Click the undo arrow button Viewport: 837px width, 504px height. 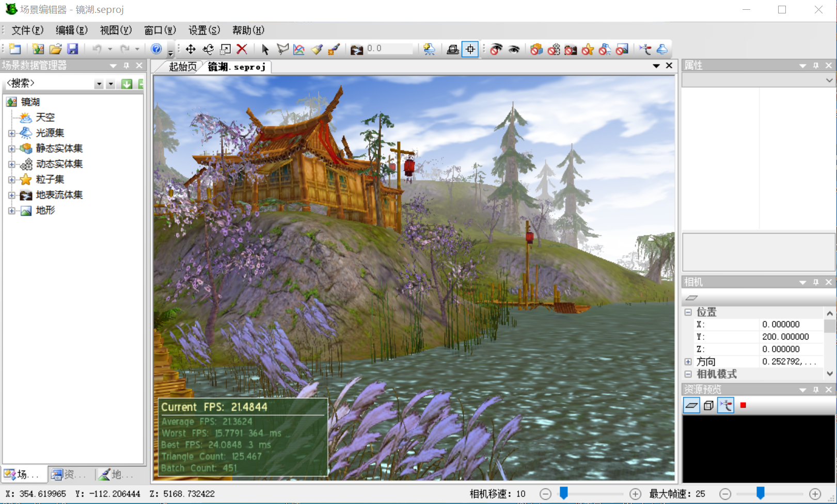tap(97, 49)
